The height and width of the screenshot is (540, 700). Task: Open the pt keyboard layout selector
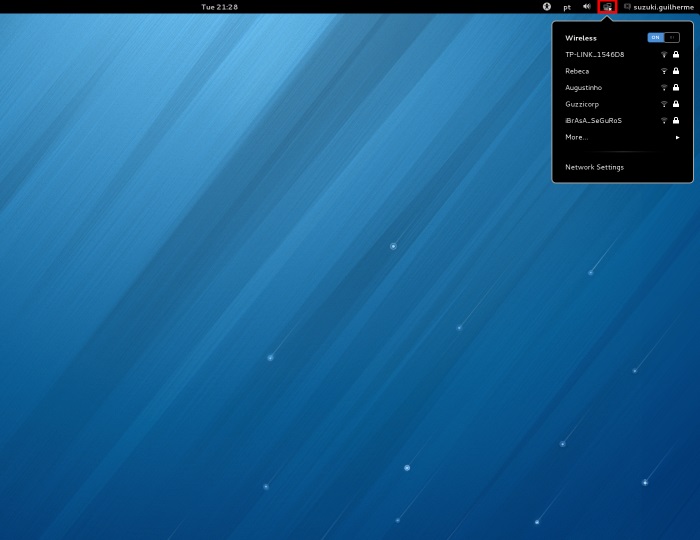coord(567,7)
